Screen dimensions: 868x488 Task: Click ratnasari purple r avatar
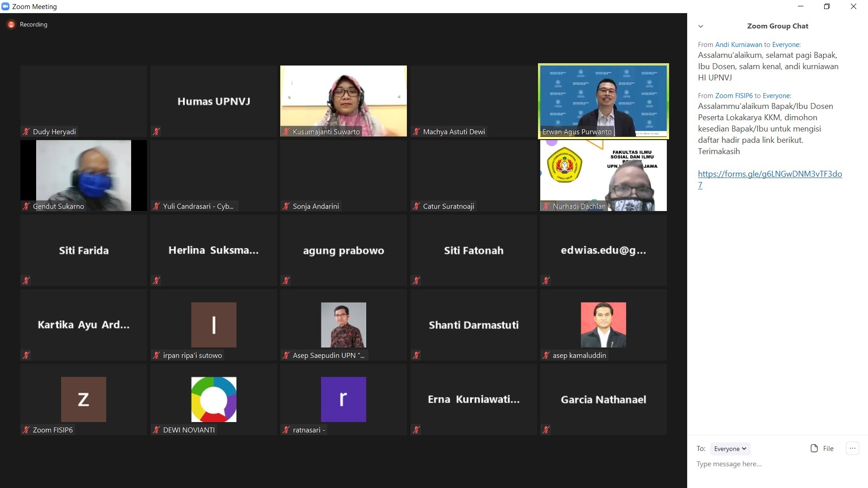[x=343, y=399]
